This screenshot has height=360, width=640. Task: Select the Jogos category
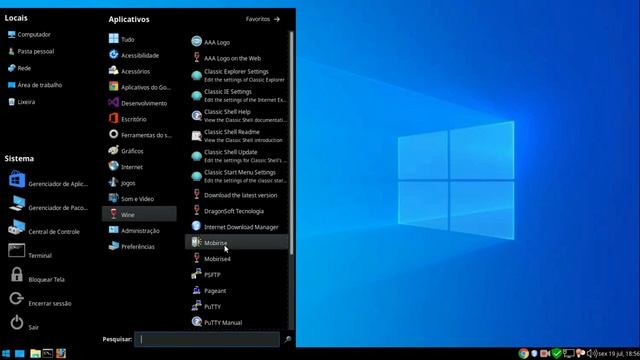tap(139, 183)
